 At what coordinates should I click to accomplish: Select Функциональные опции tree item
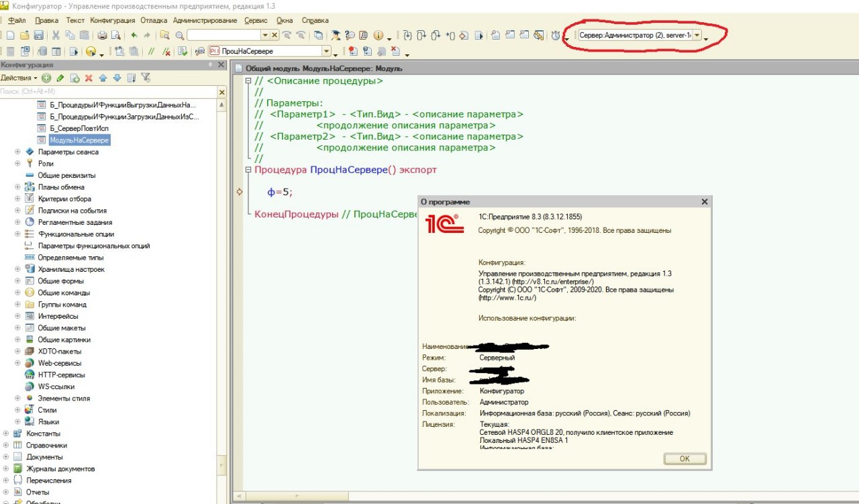click(x=76, y=234)
